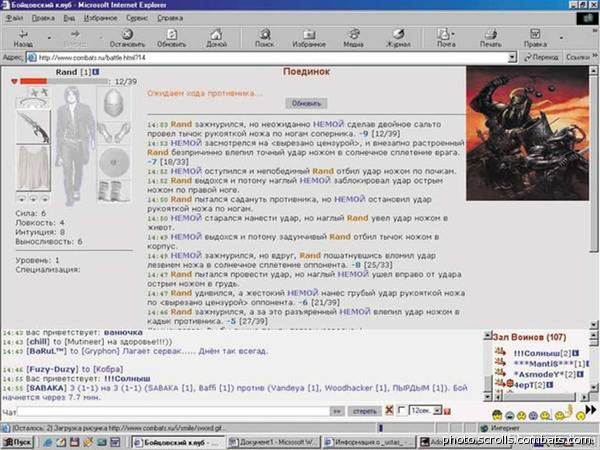
Task: Click the Зал Воинов (107) heading
Action: click(530, 338)
